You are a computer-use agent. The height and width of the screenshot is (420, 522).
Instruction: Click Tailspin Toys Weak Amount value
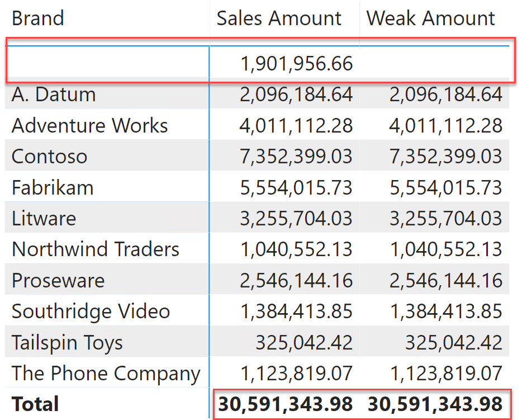coord(453,342)
